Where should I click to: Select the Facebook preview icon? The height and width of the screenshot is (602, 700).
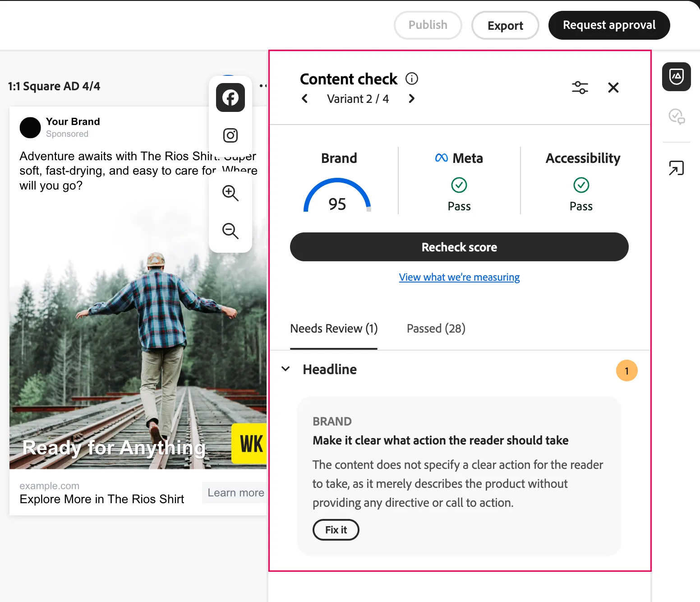(230, 97)
